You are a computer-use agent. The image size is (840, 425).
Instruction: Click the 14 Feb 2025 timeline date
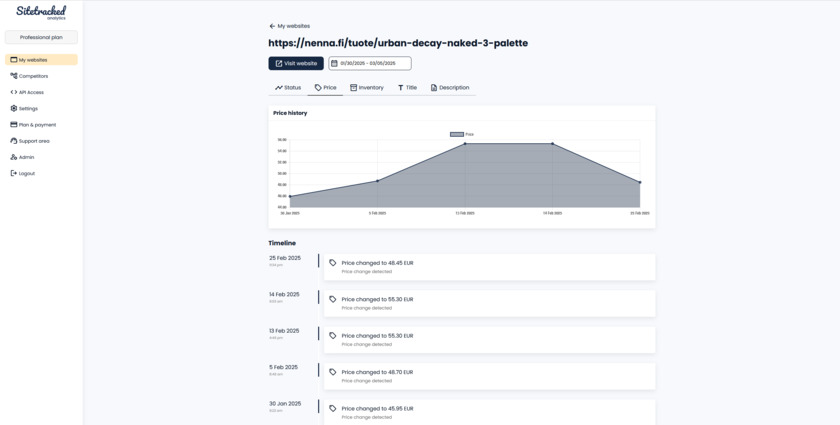pyautogui.click(x=284, y=295)
